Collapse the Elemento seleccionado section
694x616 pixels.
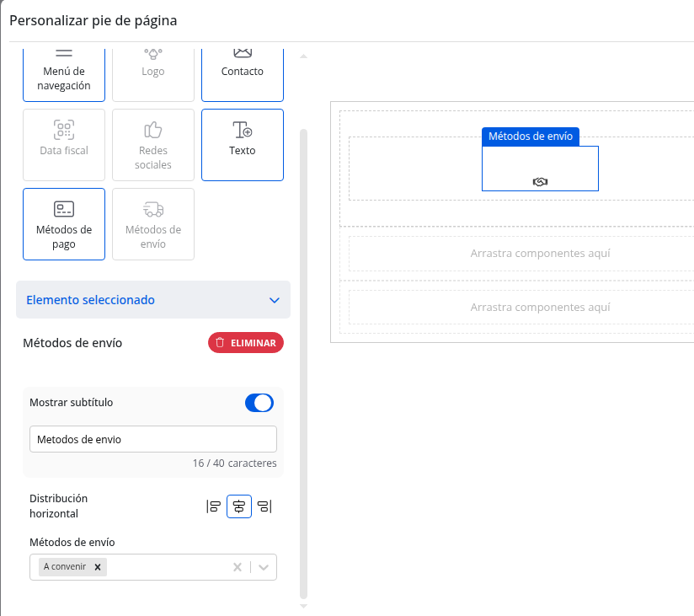[x=273, y=300]
